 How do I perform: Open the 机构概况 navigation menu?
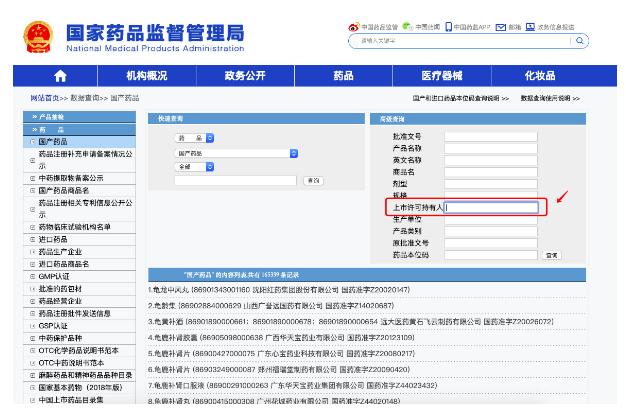[x=147, y=75]
